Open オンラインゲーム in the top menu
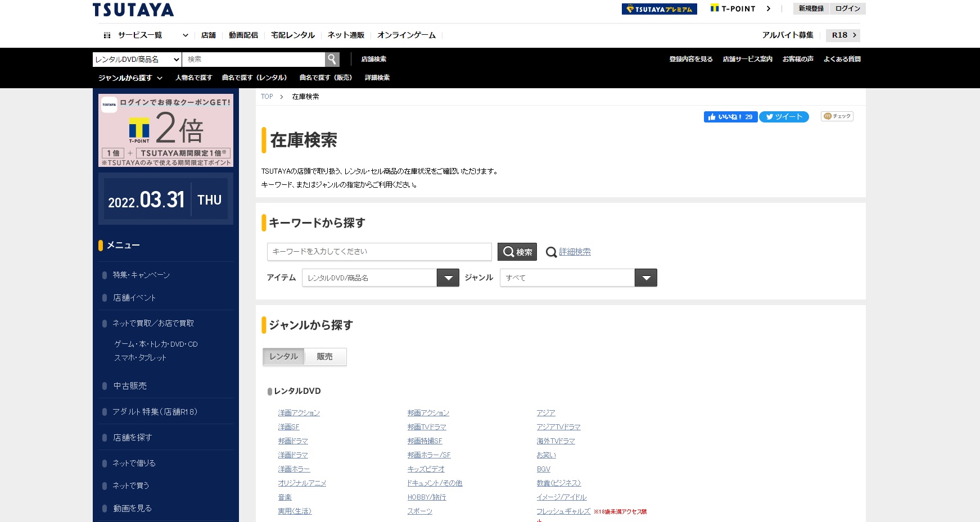Image resolution: width=980 pixels, height=522 pixels. 407,35
